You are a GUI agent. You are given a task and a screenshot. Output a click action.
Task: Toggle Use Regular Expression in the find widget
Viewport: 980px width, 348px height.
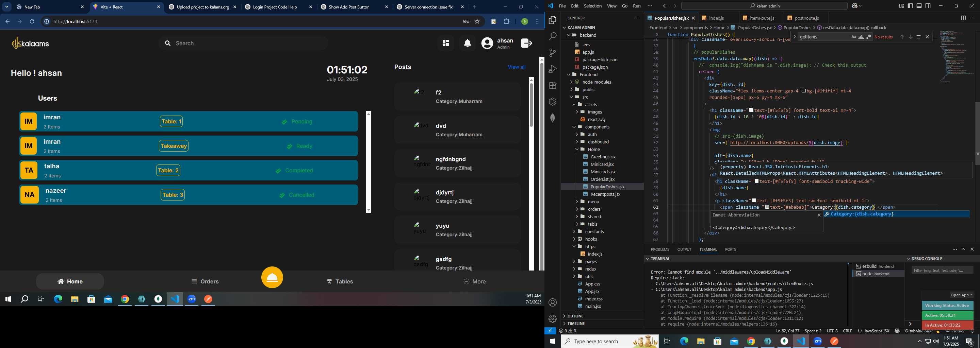point(868,37)
